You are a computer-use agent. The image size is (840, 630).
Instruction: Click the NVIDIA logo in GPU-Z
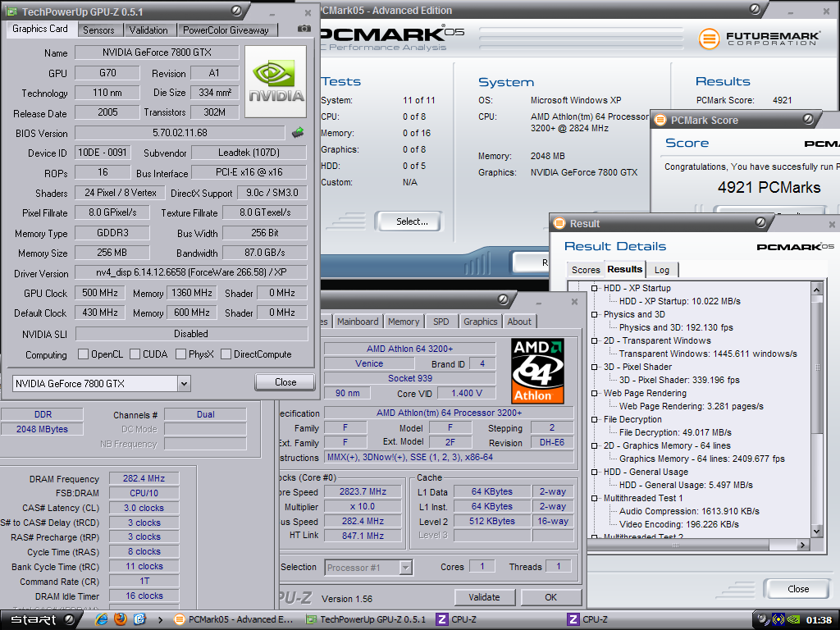pos(276,81)
